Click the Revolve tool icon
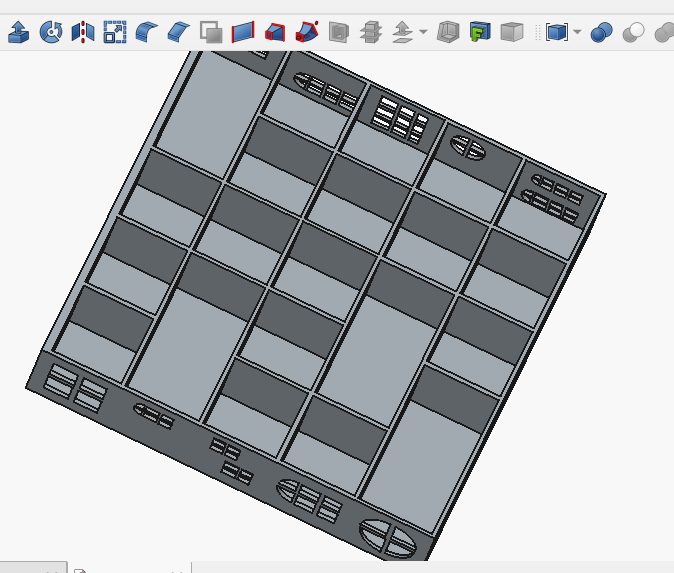The image size is (674, 573). tap(51, 33)
